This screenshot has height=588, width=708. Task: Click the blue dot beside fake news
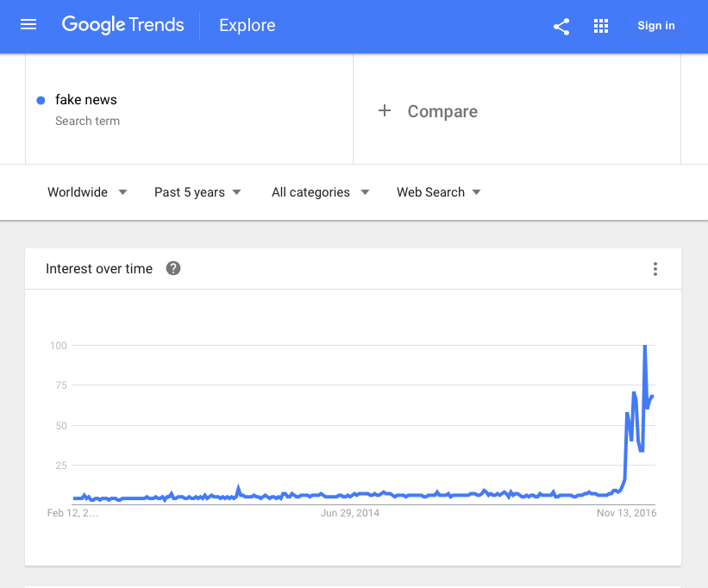(41, 100)
